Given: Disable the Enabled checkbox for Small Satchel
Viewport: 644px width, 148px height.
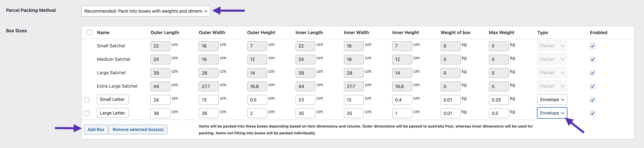Looking at the screenshot, I should 592,46.
